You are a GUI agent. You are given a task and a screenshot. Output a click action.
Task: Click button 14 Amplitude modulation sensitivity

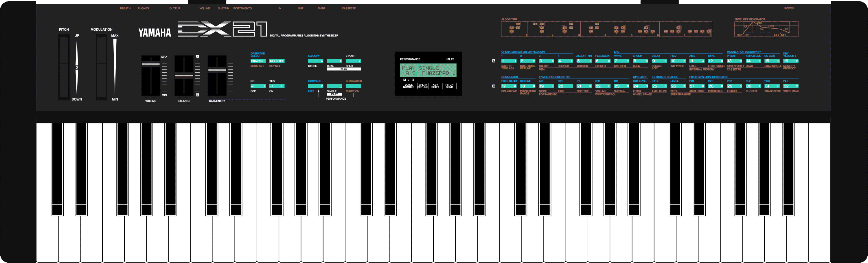click(x=753, y=61)
